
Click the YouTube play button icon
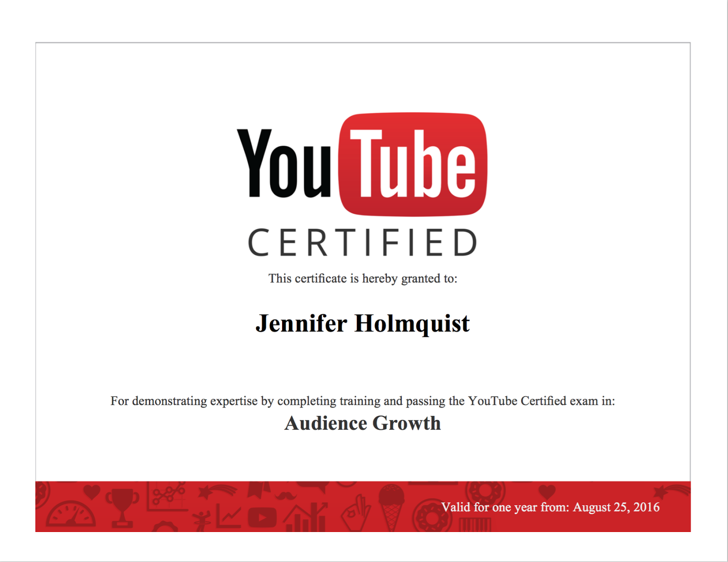[263, 517]
